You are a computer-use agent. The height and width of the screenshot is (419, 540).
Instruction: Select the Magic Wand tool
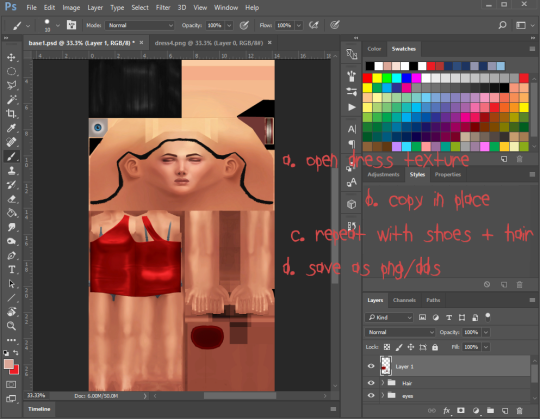[11, 99]
